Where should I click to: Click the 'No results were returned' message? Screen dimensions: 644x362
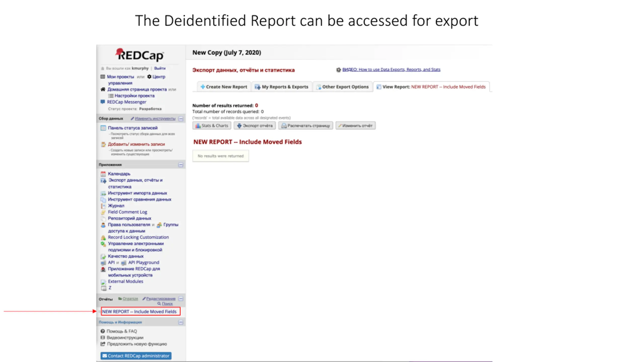(220, 156)
